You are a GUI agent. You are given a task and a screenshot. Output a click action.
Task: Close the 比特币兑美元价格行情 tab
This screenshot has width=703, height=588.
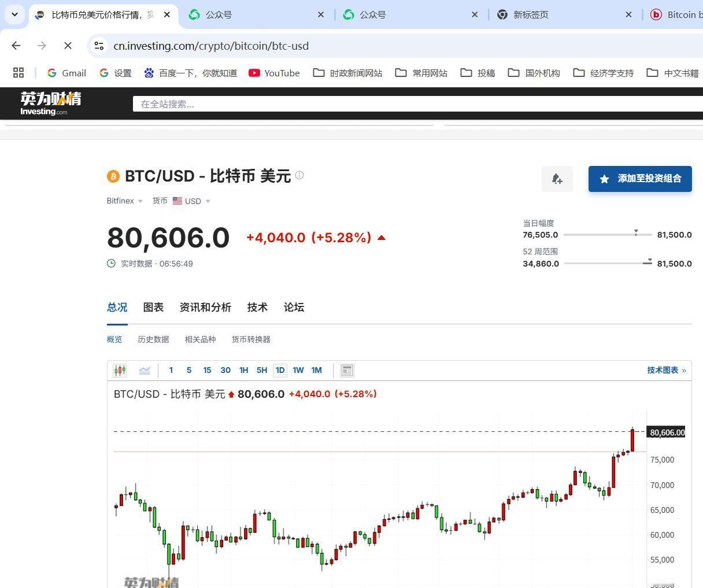coord(167,14)
